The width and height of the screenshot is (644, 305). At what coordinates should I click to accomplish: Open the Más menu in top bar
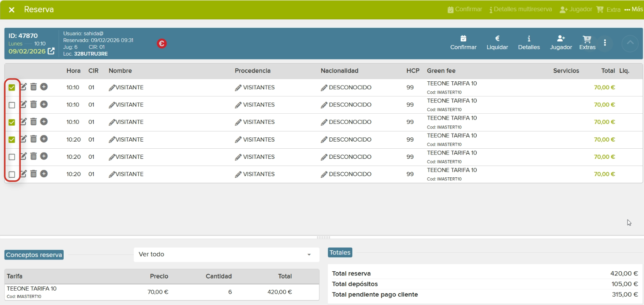633,9
